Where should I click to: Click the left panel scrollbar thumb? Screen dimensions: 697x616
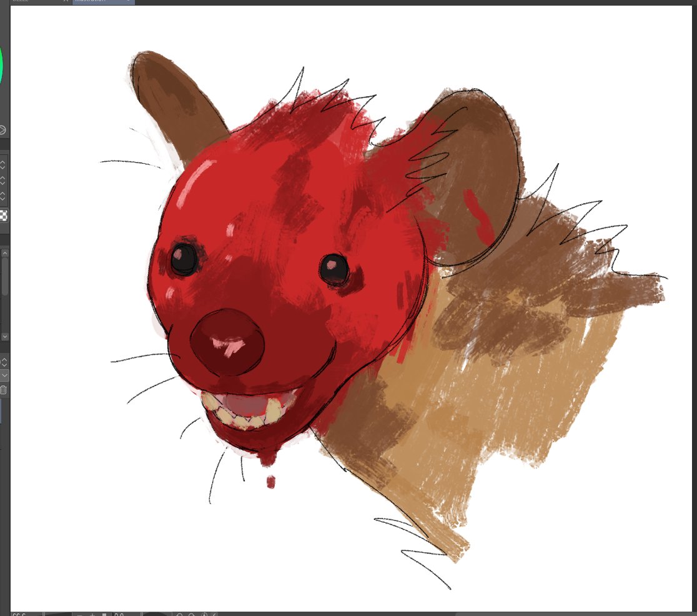[5, 276]
